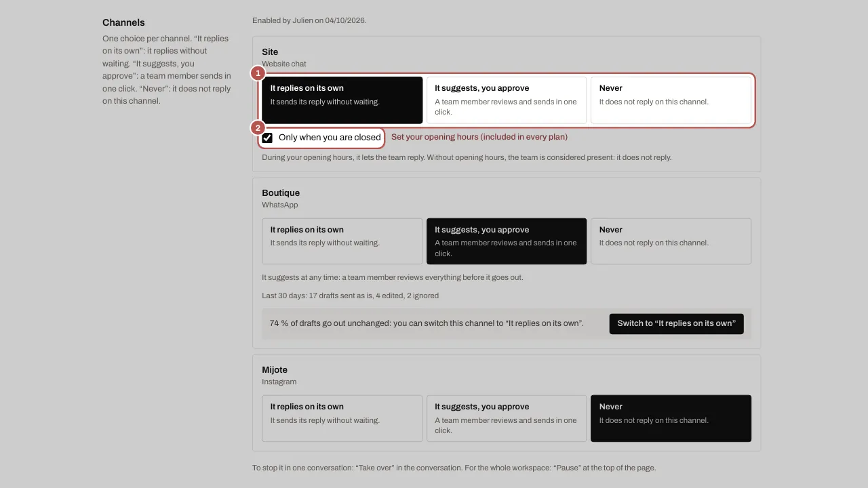Click "74 % of drafts go out unchanged" message

point(427,323)
